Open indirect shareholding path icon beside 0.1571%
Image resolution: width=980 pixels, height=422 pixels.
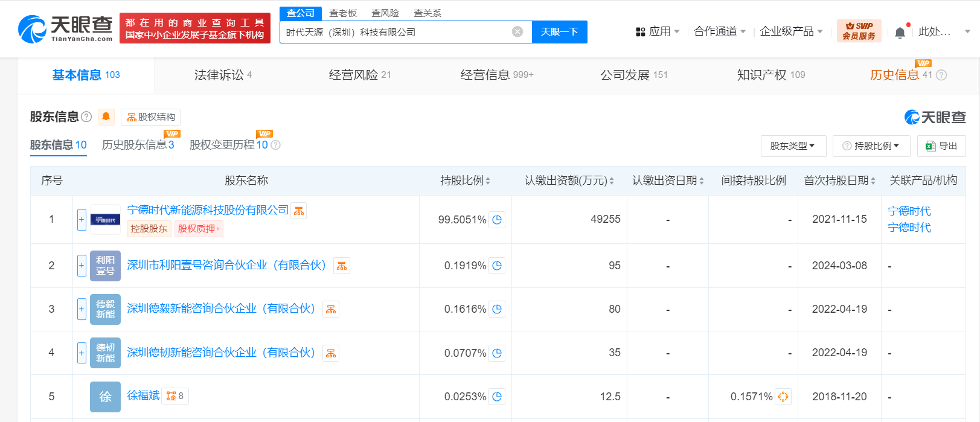(783, 397)
